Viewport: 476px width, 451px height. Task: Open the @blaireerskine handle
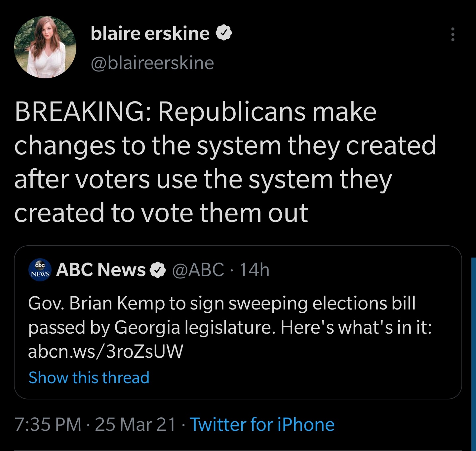coord(152,63)
